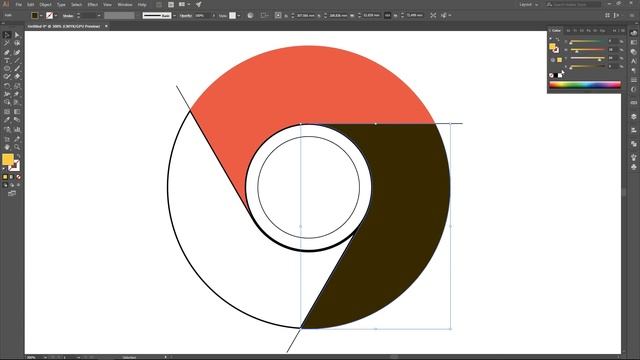This screenshot has height=360, width=640.
Task: Pick a hue from the color spectrum bar
Action: 585,85
